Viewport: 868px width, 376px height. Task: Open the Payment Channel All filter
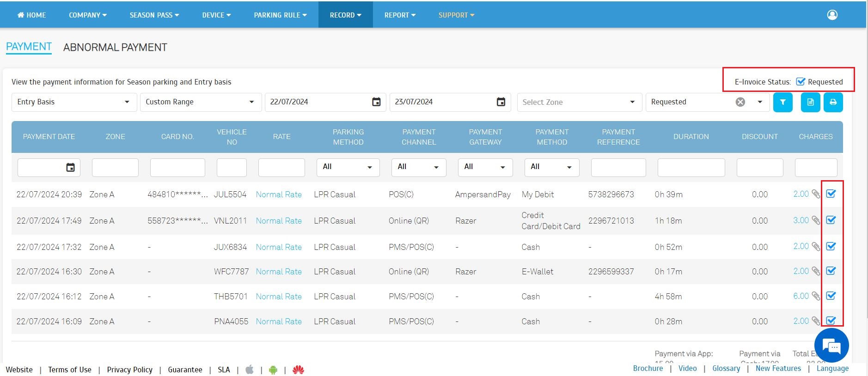tap(419, 167)
